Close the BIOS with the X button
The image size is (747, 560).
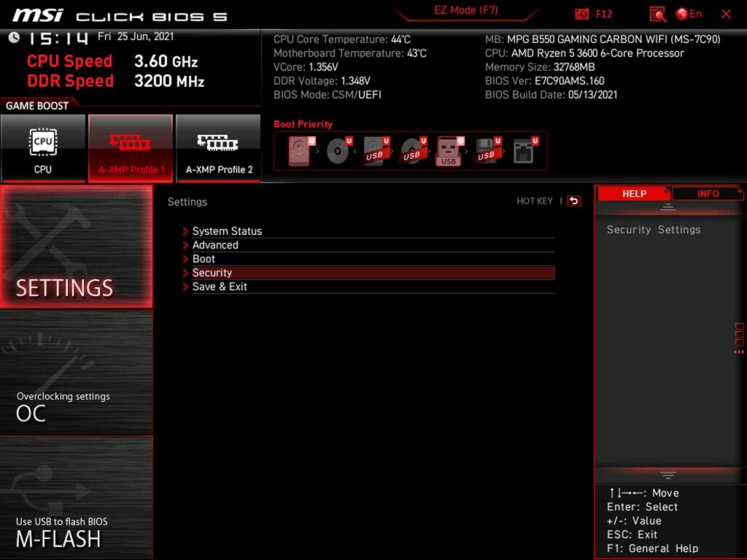point(726,15)
